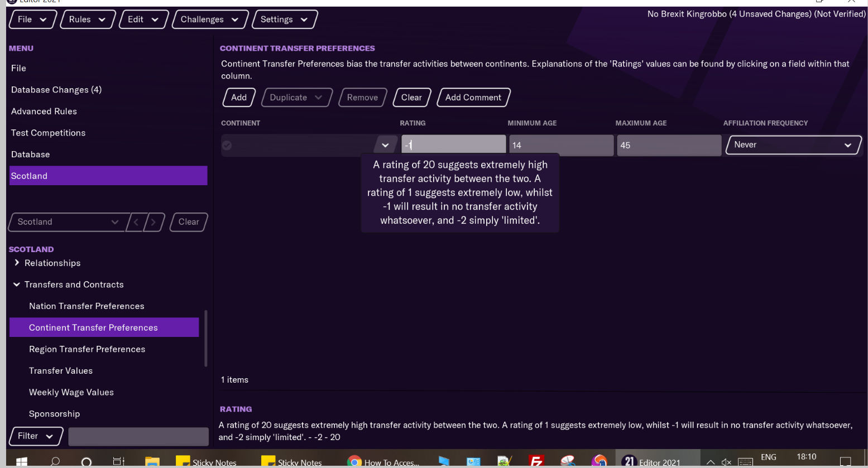Click the Add Comment button
868x468 pixels.
tap(473, 98)
